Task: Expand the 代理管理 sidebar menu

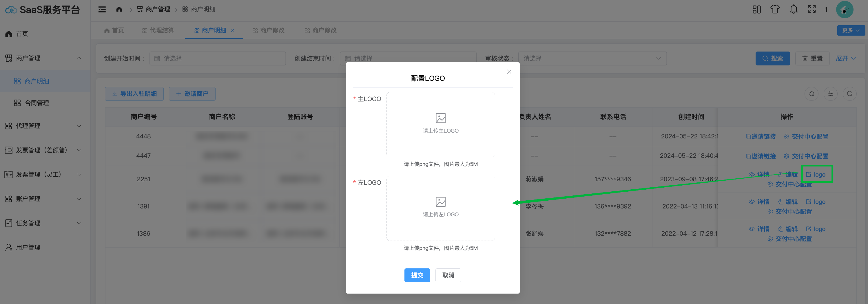Action: coord(44,126)
